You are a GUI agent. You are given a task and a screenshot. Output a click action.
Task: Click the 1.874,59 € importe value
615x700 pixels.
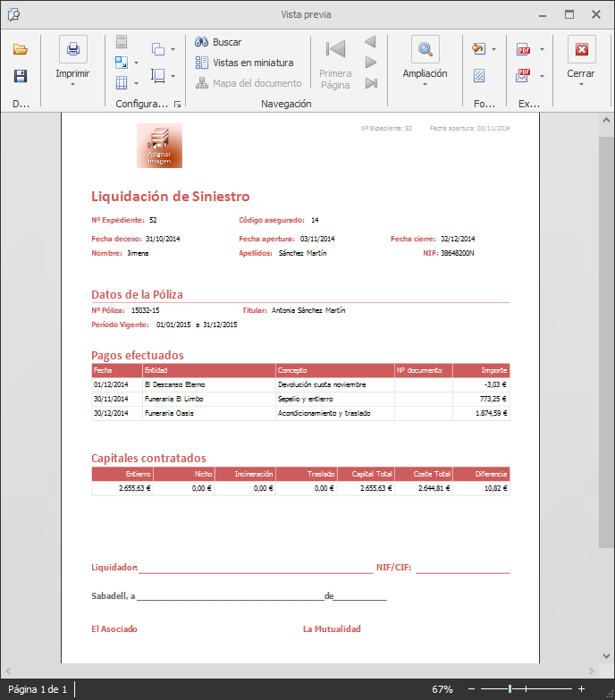coord(491,413)
